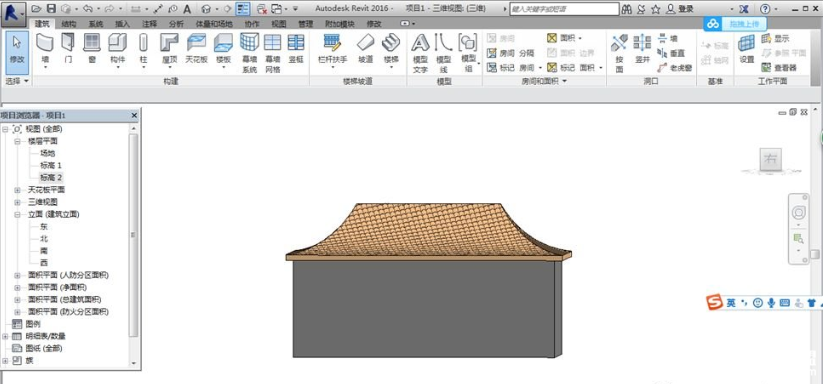Screen dimensions: 824x384
Task: Switch to the 系统 ribbon tab
Action: coord(96,24)
